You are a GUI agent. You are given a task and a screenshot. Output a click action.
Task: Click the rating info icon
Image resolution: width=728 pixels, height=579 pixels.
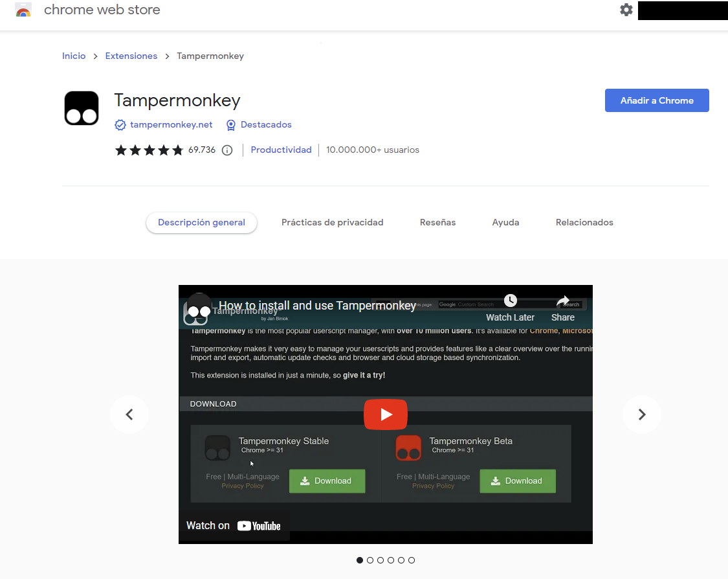[x=226, y=150]
